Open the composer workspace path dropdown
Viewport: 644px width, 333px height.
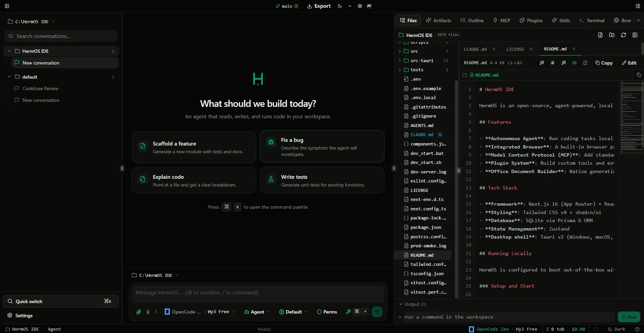pyautogui.click(x=155, y=275)
